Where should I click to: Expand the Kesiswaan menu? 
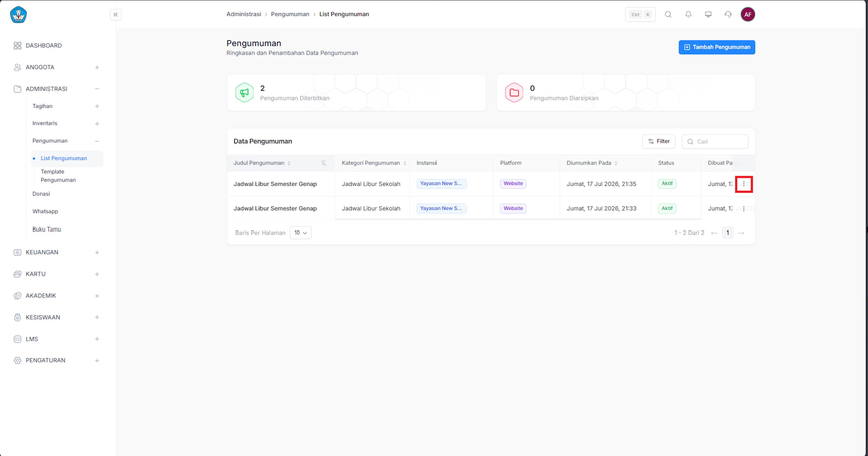(97, 317)
